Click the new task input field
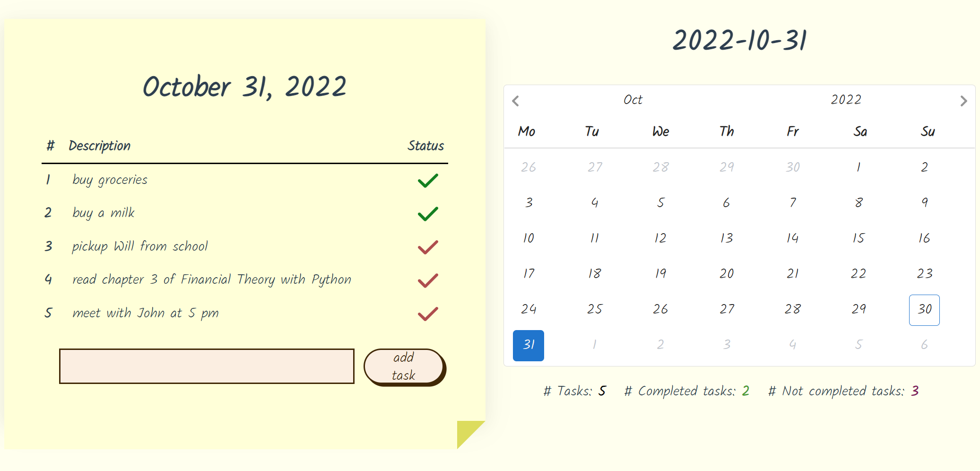 click(207, 366)
